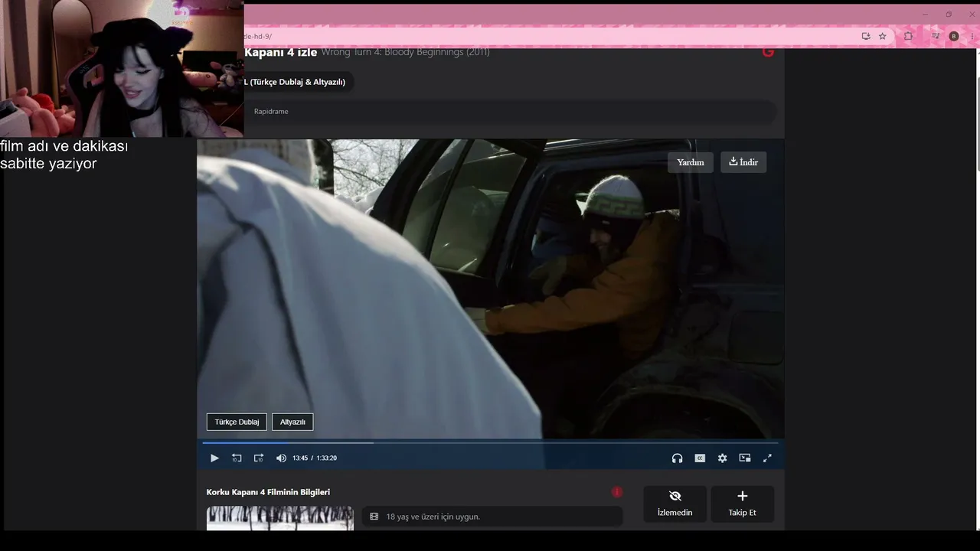Follow the film with Takip Et
The height and width of the screenshot is (551, 980).
(742, 504)
